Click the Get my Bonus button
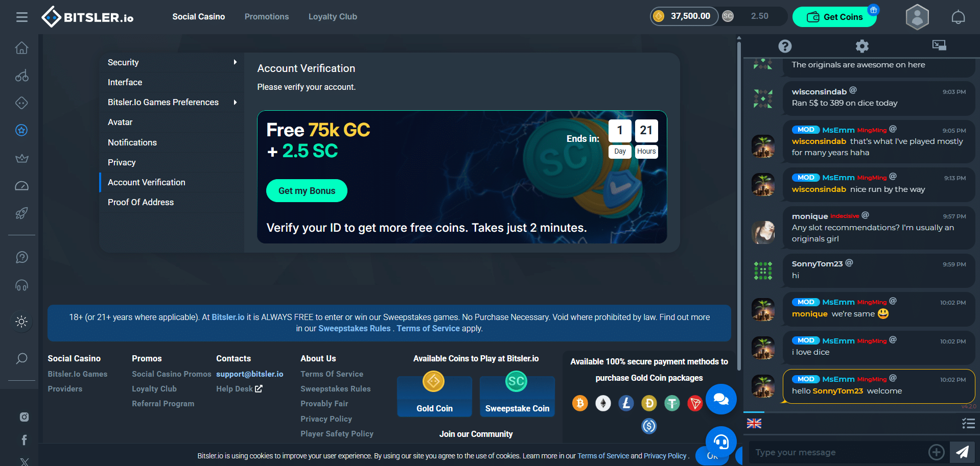This screenshot has height=466, width=980. click(307, 191)
